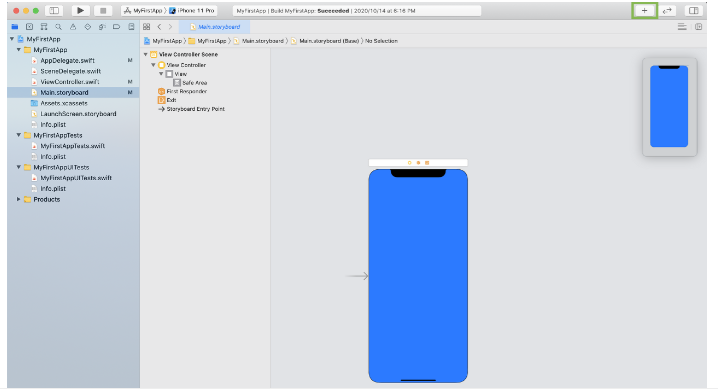This screenshot has width=718, height=391.
Task: Open the Library with the plus button
Action: 644,11
